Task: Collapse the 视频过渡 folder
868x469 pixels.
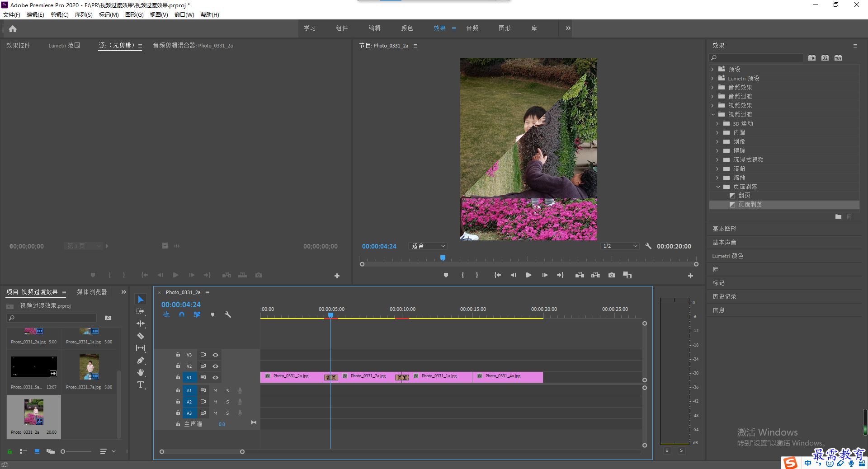Action: coord(713,115)
